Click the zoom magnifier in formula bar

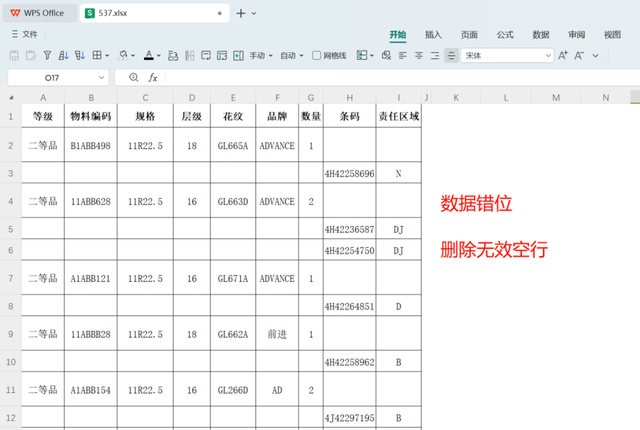[x=133, y=78]
